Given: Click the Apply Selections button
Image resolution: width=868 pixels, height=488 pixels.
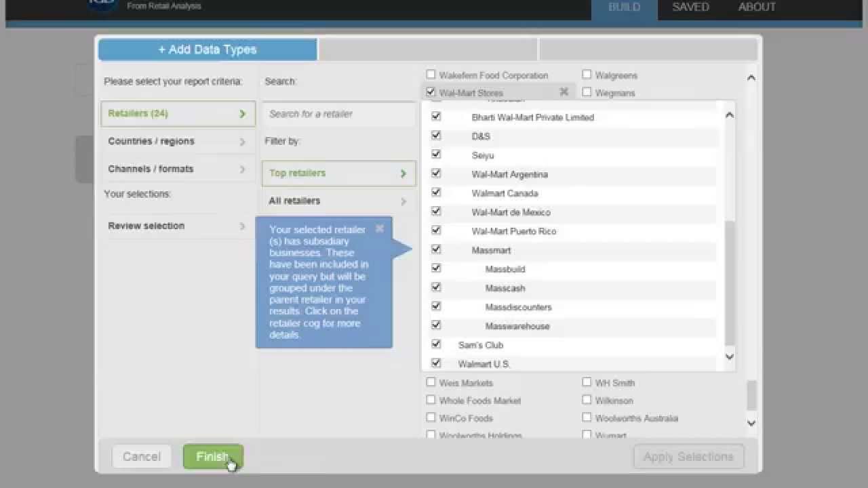Looking at the screenshot, I should [x=688, y=456].
